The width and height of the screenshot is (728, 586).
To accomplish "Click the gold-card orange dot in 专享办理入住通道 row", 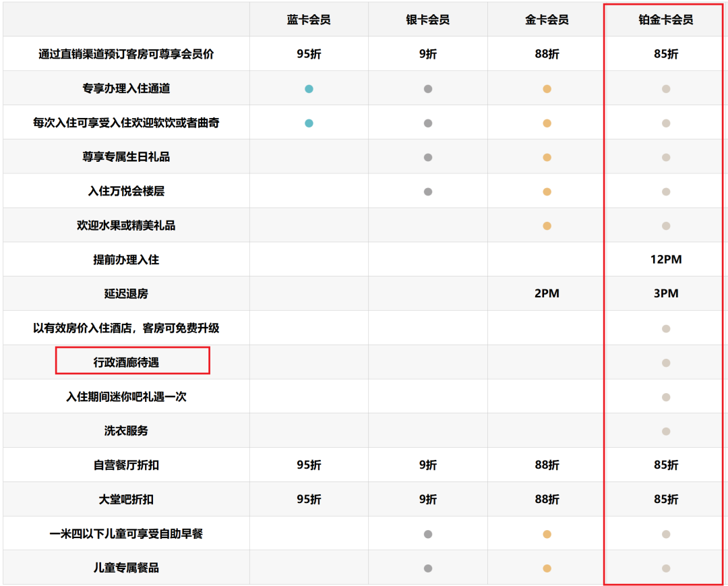I will click(547, 89).
